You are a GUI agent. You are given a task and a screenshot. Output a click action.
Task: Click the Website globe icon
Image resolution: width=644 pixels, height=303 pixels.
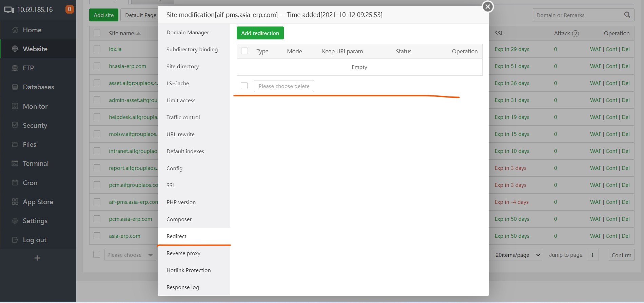[x=15, y=49]
